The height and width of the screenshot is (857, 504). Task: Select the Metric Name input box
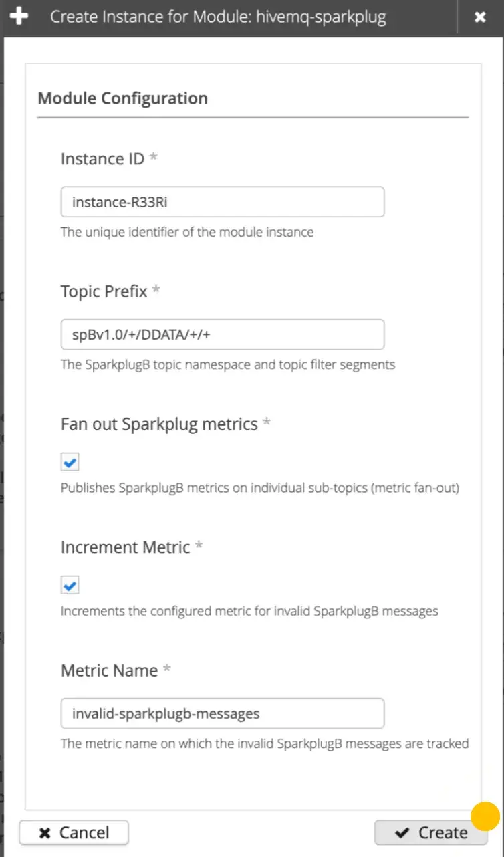coord(223,713)
